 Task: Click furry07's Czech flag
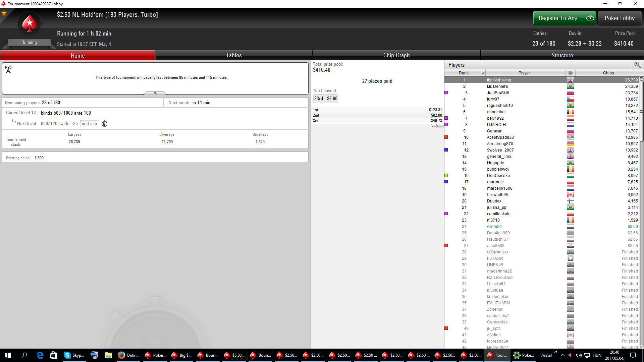coord(570,99)
